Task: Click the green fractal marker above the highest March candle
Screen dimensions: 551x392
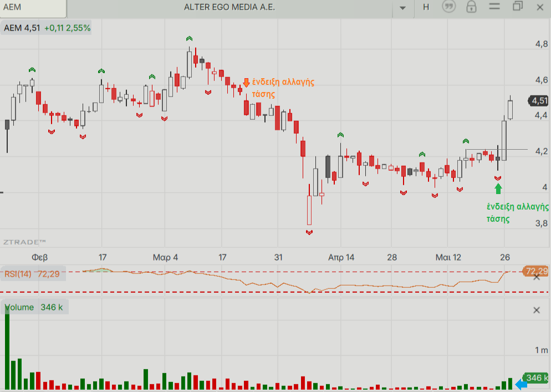Action: (x=189, y=38)
